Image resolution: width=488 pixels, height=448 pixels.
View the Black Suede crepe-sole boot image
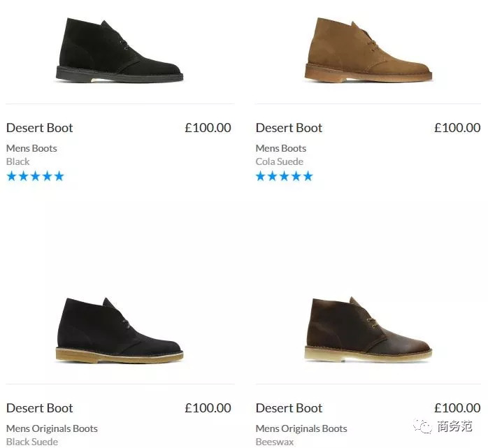[x=118, y=329]
